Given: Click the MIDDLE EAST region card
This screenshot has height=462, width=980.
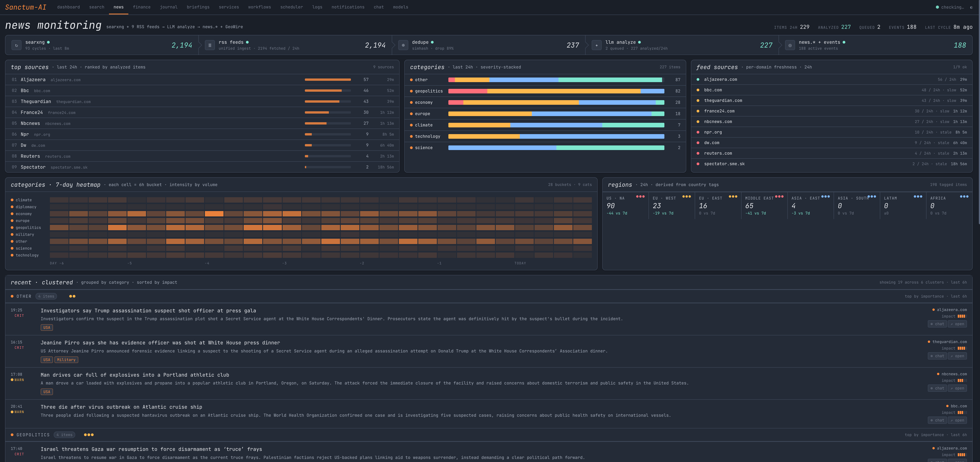Looking at the screenshot, I should (764, 206).
